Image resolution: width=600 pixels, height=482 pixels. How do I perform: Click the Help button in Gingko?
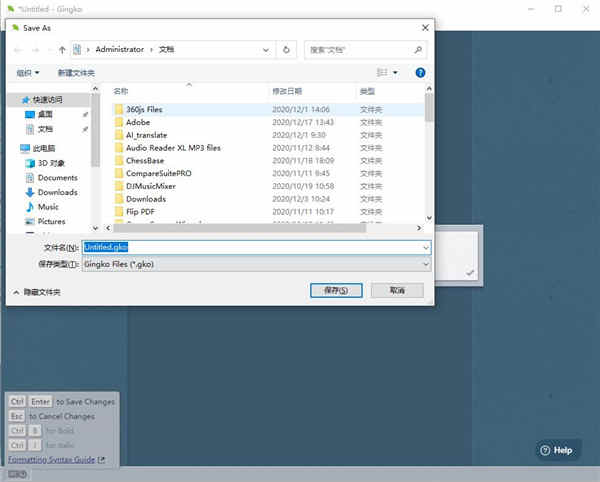click(x=557, y=450)
